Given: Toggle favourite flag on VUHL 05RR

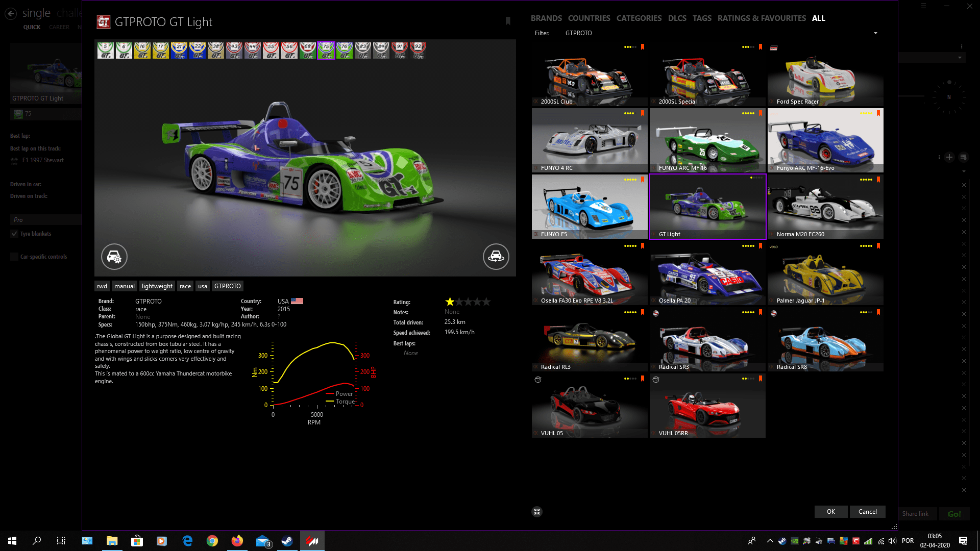Looking at the screenshot, I should 761,379.
